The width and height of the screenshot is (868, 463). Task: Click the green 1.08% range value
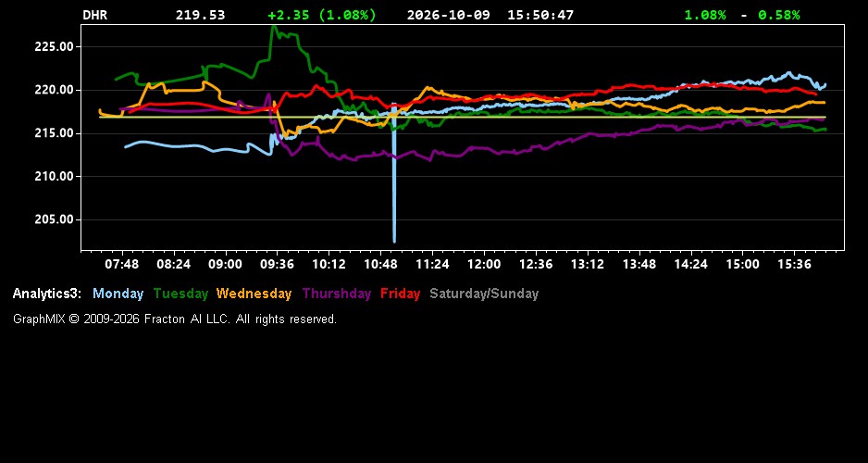[705, 16]
